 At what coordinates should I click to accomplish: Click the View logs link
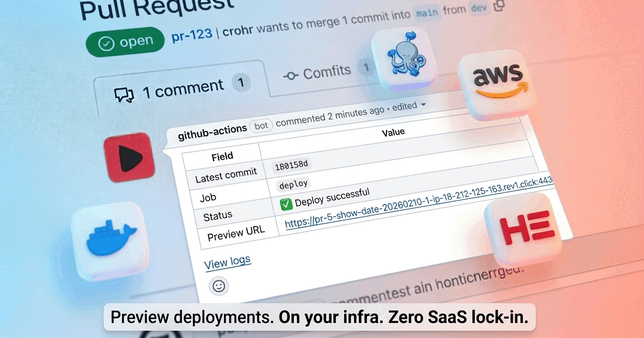pos(227,262)
